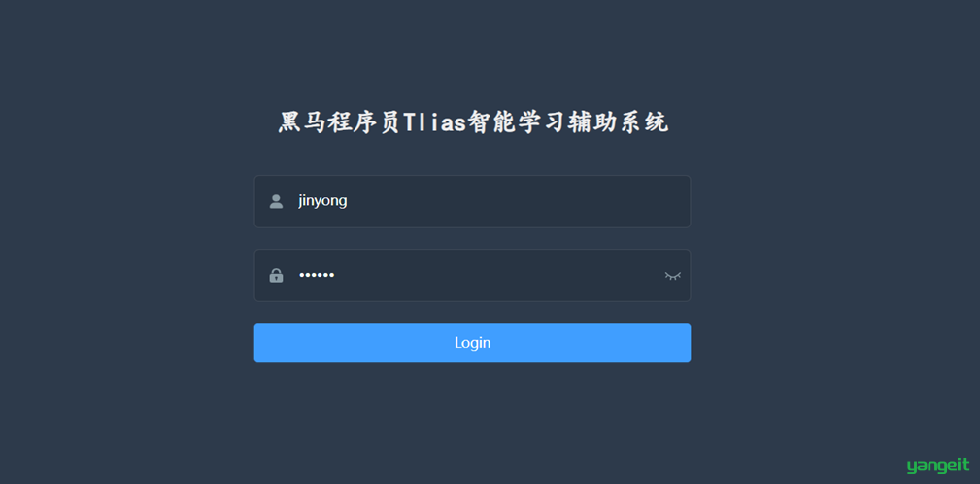The width and height of the screenshot is (980, 484).
Task: Click the 智能学习辅助系统 portion of title
Action: click(569, 121)
